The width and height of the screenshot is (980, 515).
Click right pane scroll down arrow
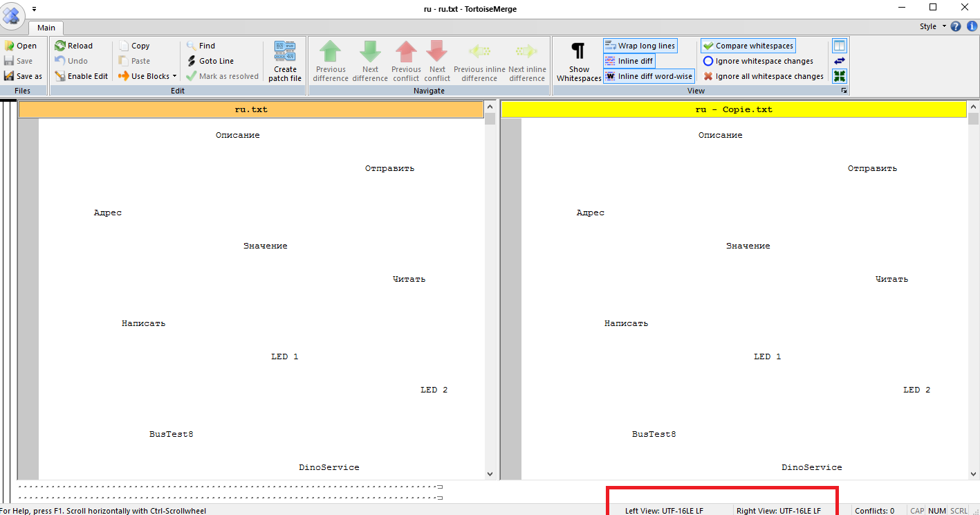click(x=974, y=474)
